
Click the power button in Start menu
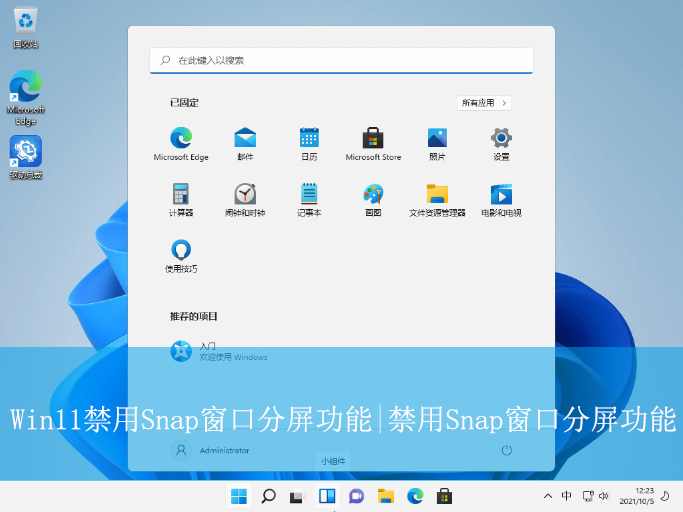click(507, 450)
